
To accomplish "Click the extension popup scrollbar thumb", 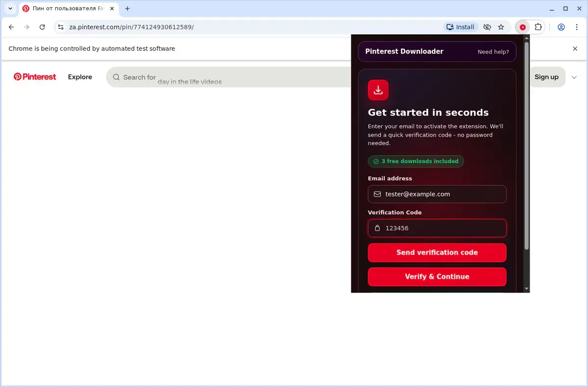I will click(x=527, y=146).
